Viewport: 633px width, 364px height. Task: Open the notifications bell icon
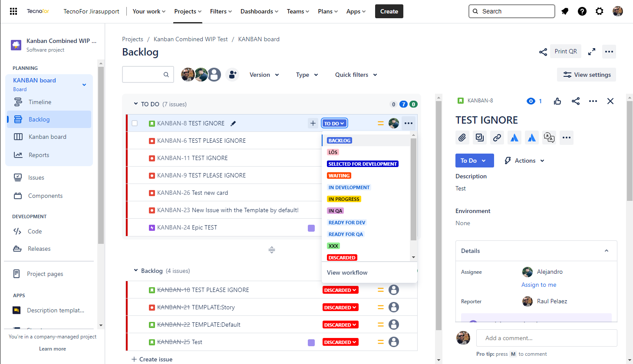point(565,11)
